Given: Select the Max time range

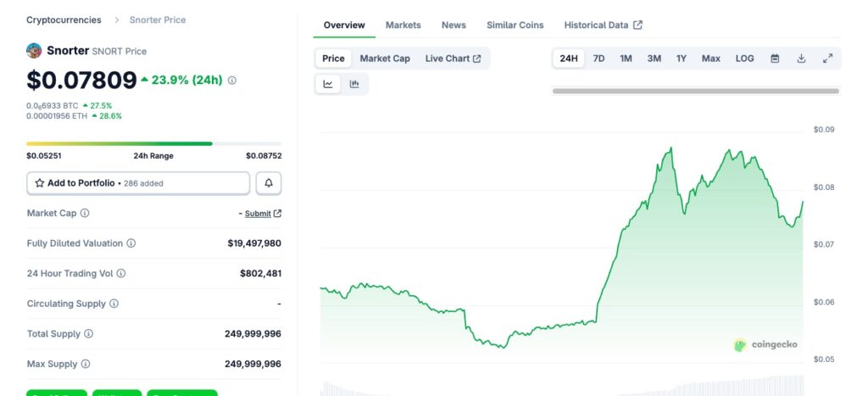Looking at the screenshot, I should tap(711, 59).
